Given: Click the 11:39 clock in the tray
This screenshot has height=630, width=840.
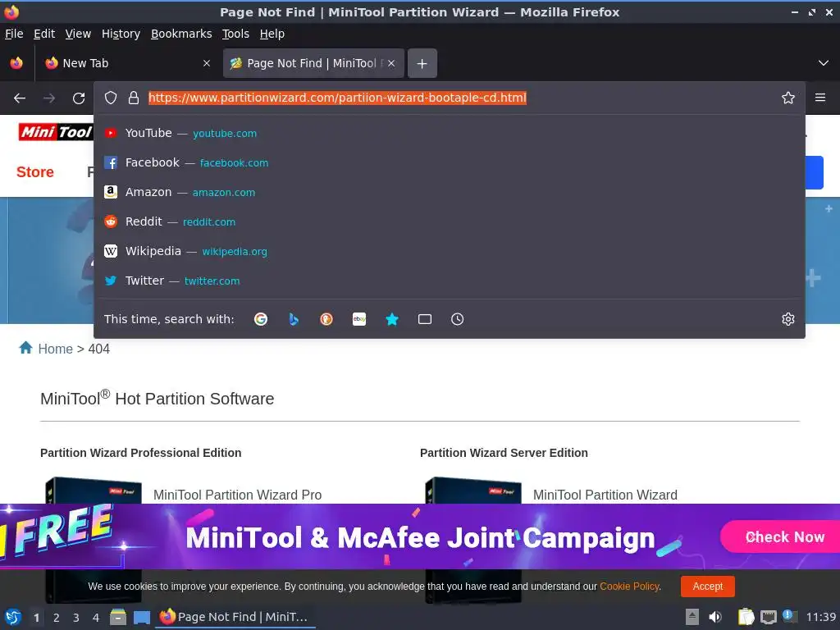Looking at the screenshot, I should click(820, 617).
